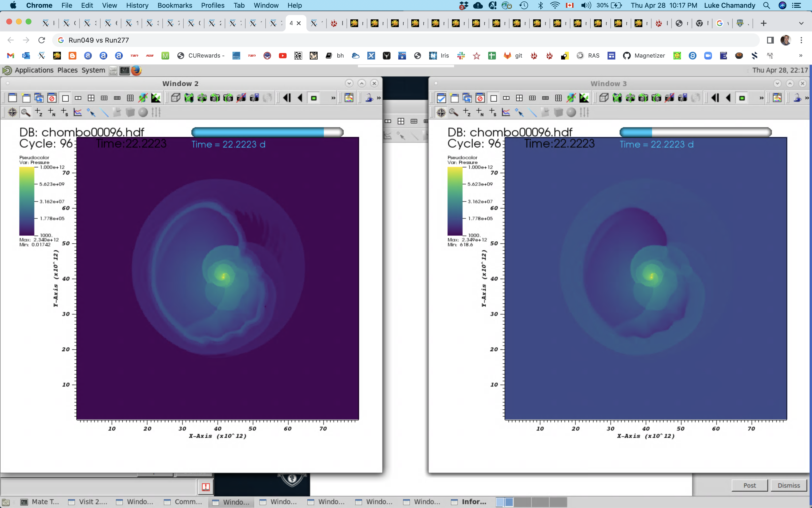Add a new window from Window 2 toolbar
This screenshot has height=508, width=812.
pos(26,98)
